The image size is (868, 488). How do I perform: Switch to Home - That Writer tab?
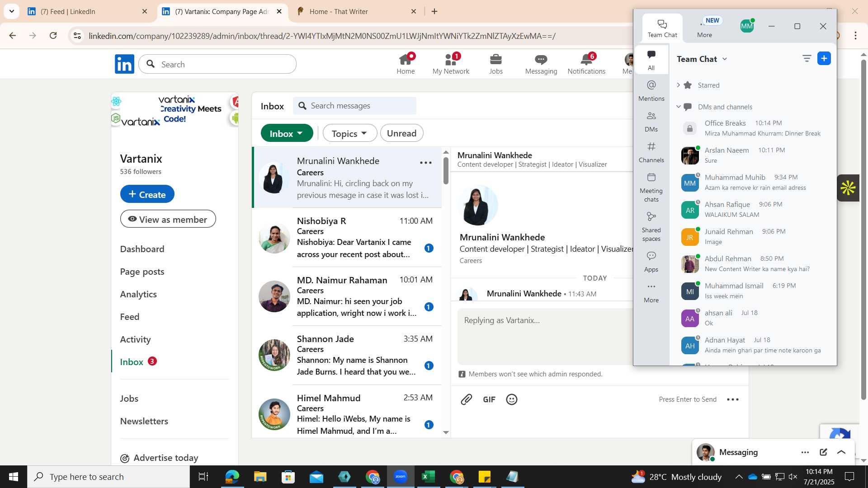click(x=357, y=12)
